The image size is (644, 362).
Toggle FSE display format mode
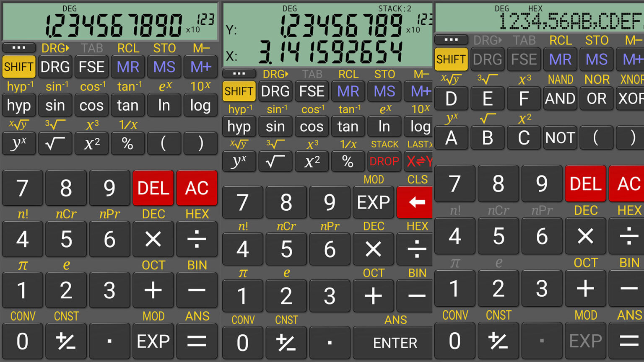(91, 67)
